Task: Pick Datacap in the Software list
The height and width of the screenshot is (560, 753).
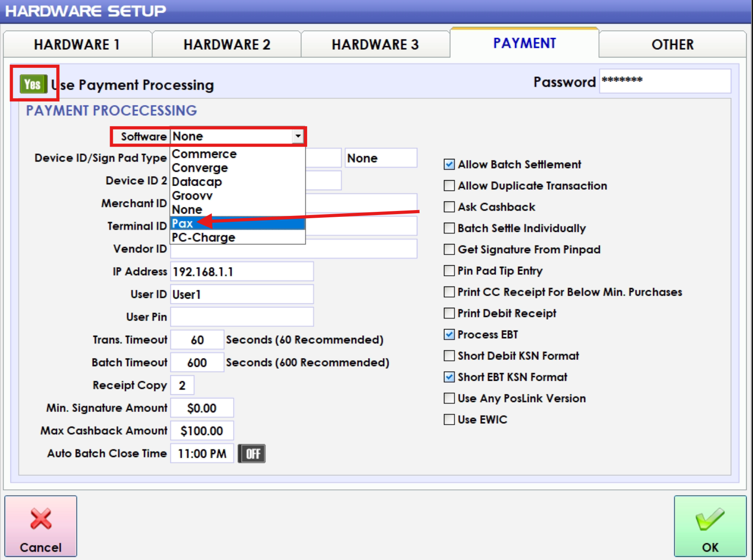Action: coord(238,182)
